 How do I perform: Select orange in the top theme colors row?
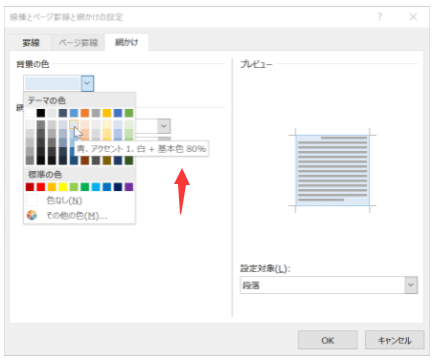[85, 113]
